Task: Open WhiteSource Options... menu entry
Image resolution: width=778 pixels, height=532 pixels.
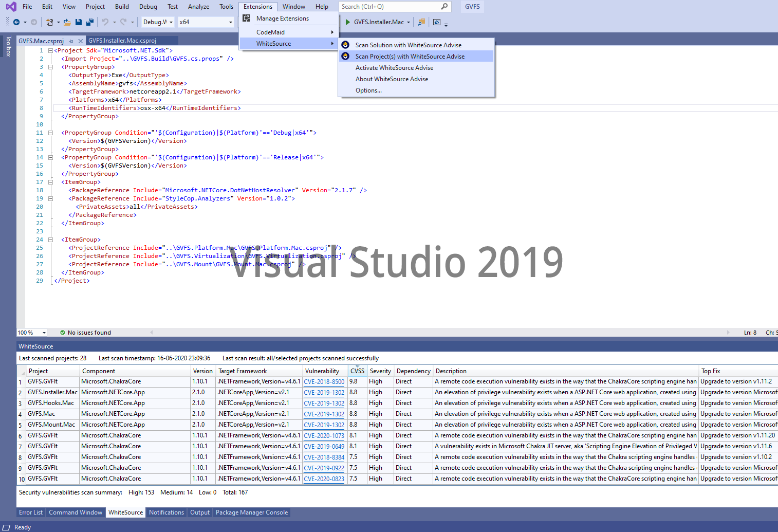Action: pos(416,90)
